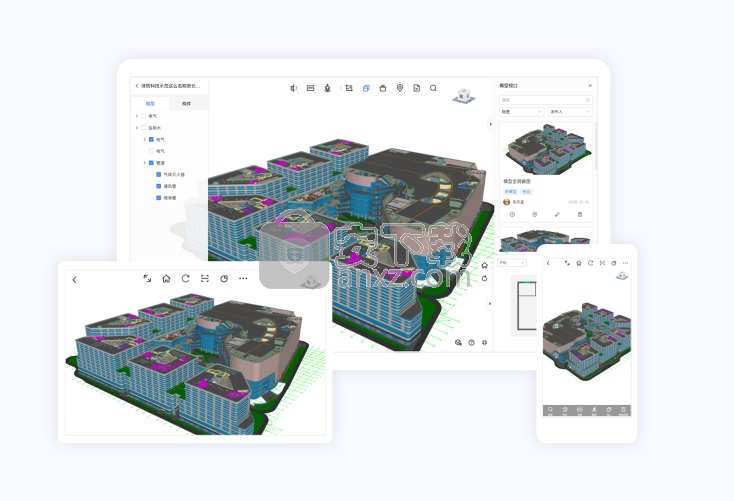The image size is (734, 501).
Task: Click the pie chart icon in tablet toolbar
Action: pyautogui.click(x=224, y=279)
